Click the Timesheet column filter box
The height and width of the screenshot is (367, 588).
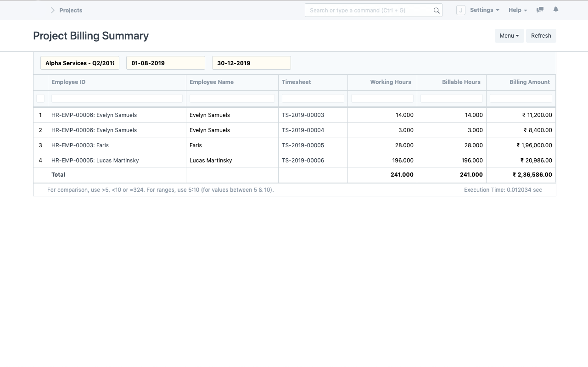coord(313,98)
